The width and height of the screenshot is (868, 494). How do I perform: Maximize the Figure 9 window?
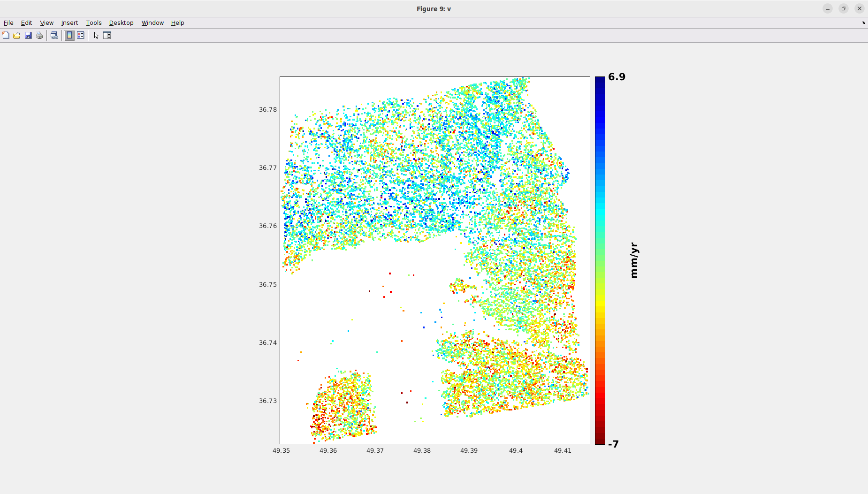click(844, 8)
